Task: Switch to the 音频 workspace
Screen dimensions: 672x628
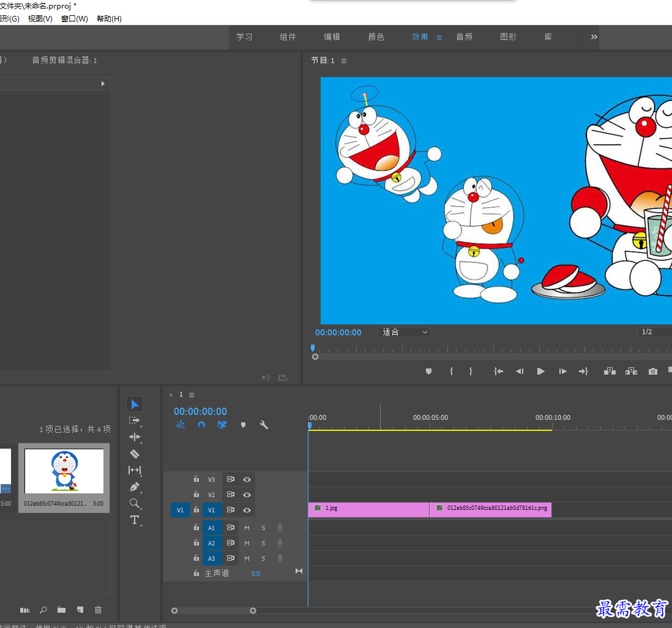Action: (x=464, y=37)
